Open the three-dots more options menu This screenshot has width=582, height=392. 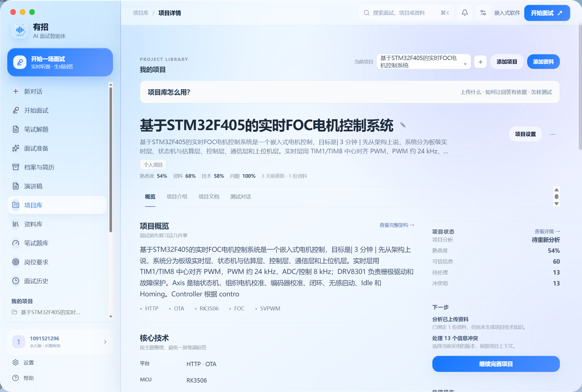click(552, 134)
